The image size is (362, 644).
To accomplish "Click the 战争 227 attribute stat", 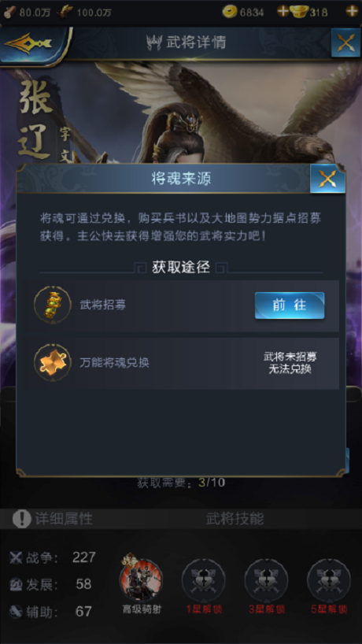I will pyautogui.click(x=53, y=557).
